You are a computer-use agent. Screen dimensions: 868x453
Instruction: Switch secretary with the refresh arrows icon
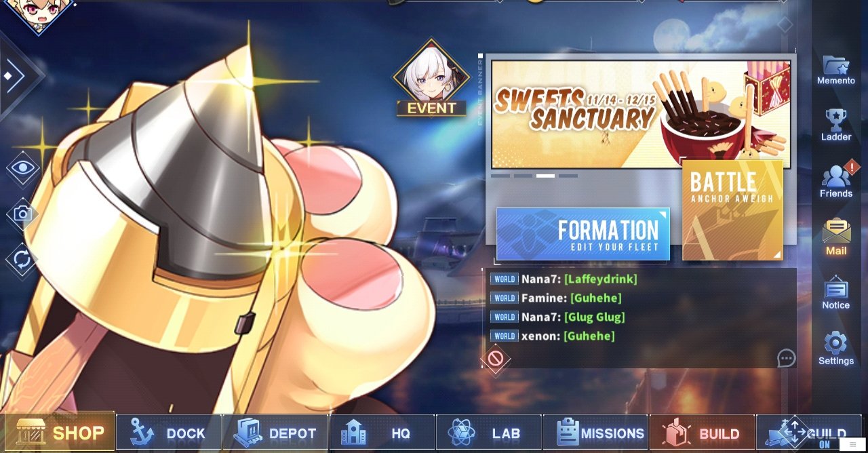pyautogui.click(x=22, y=260)
